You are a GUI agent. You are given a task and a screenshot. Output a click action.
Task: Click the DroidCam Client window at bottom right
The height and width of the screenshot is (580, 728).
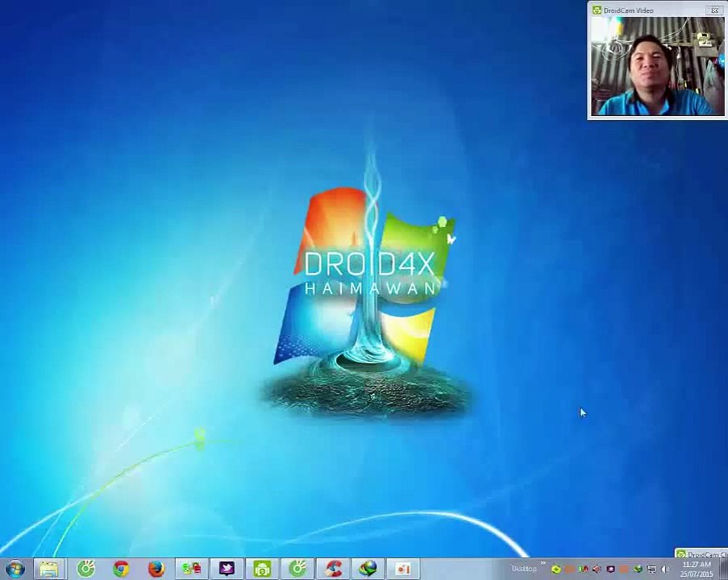[x=702, y=553]
